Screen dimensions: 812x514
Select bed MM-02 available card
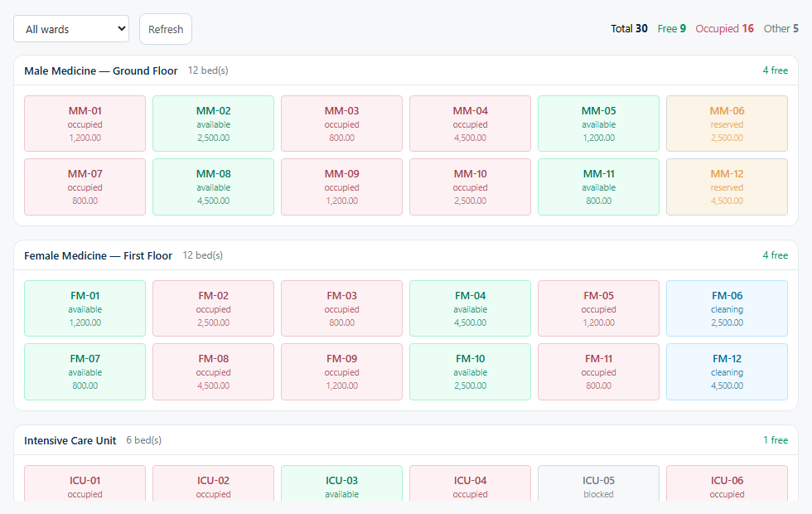point(214,124)
